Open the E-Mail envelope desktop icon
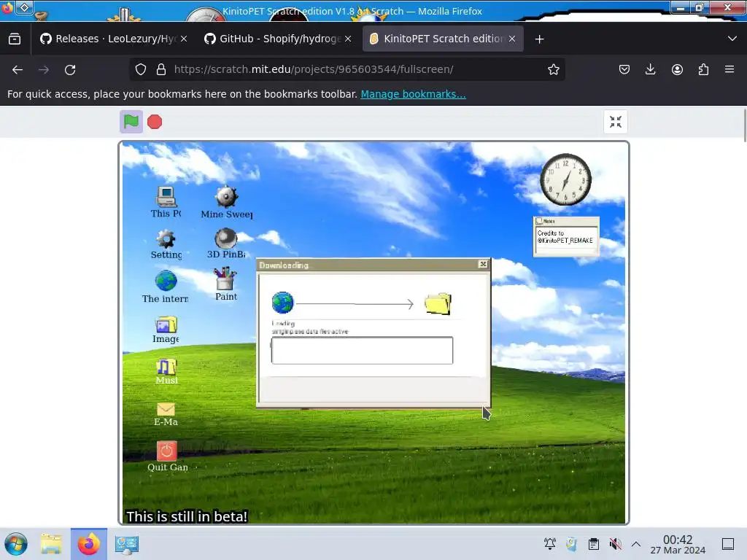Image resolution: width=747 pixels, height=560 pixels. pos(166,414)
